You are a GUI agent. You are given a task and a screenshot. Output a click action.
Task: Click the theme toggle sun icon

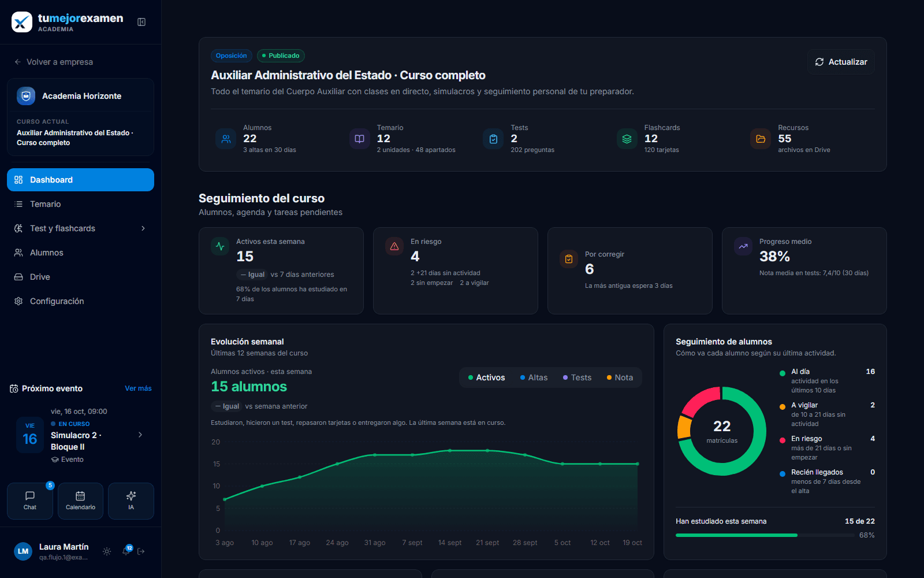(107, 551)
